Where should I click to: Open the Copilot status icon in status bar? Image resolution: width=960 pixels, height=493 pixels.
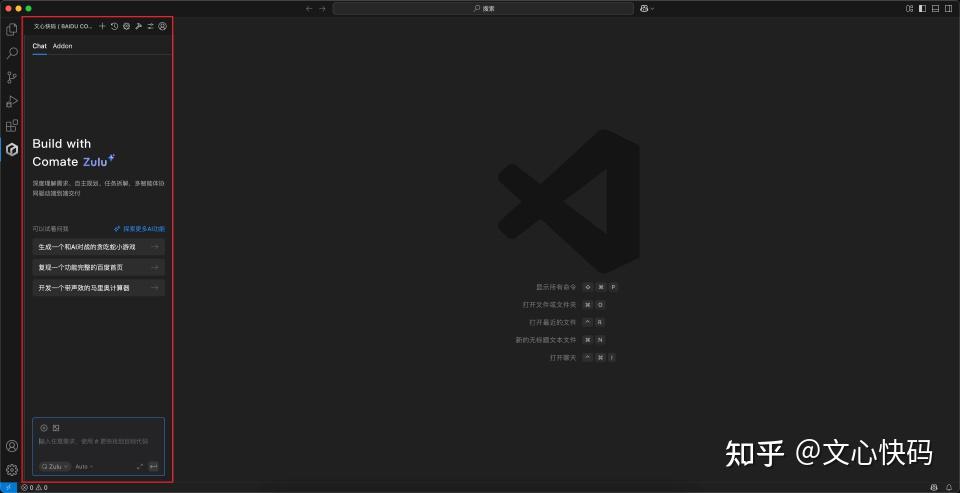(934, 487)
